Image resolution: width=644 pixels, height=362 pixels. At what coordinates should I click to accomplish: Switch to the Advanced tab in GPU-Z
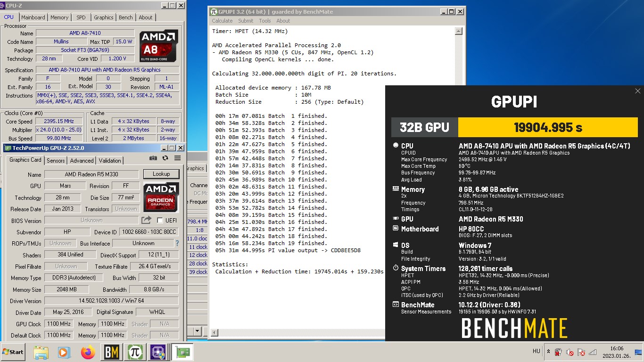coord(82,161)
